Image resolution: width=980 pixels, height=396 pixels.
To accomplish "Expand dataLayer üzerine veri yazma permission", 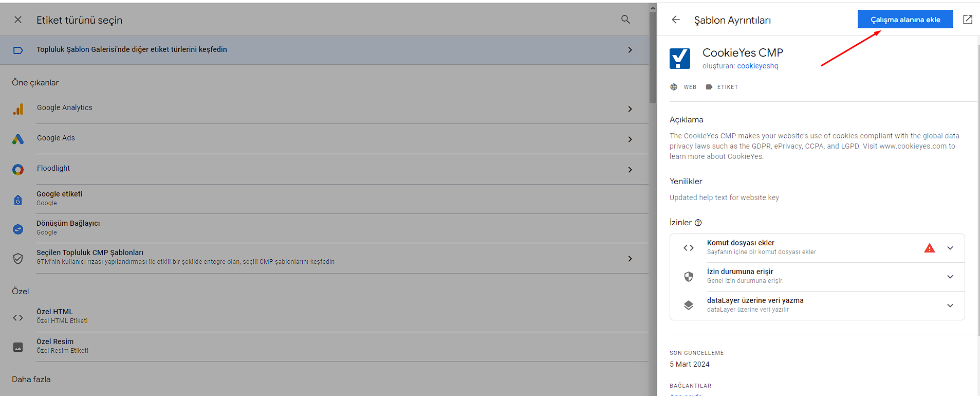I will click(950, 305).
